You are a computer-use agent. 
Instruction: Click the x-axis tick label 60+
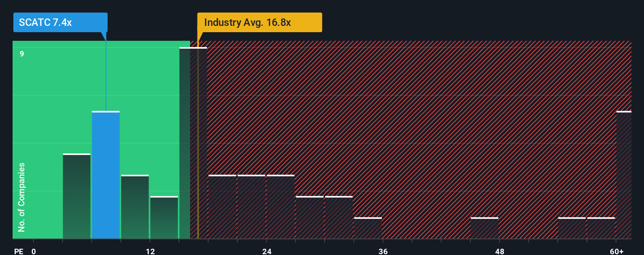617,251
